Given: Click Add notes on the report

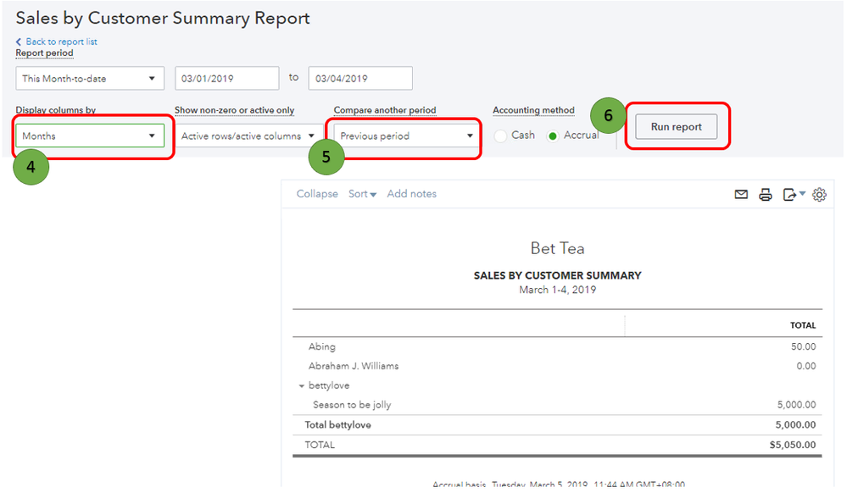Looking at the screenshot, I should [x=411, y=194].
